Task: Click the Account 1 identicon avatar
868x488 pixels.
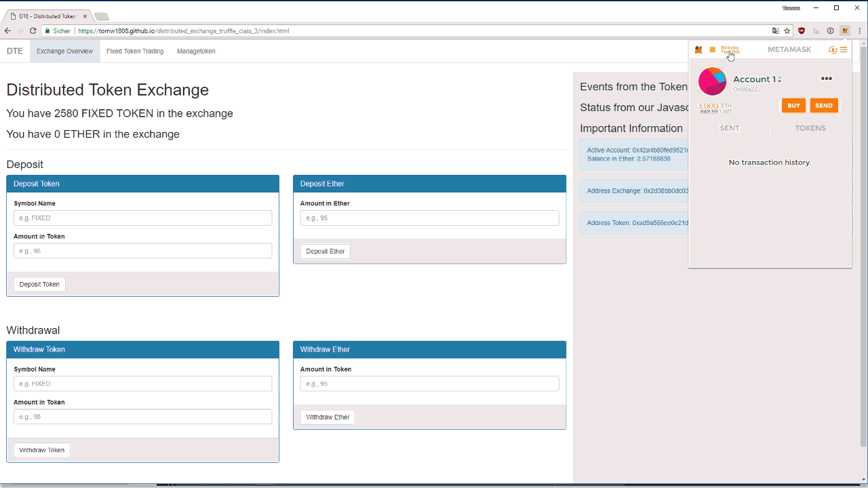Action: tap(713, 81)
